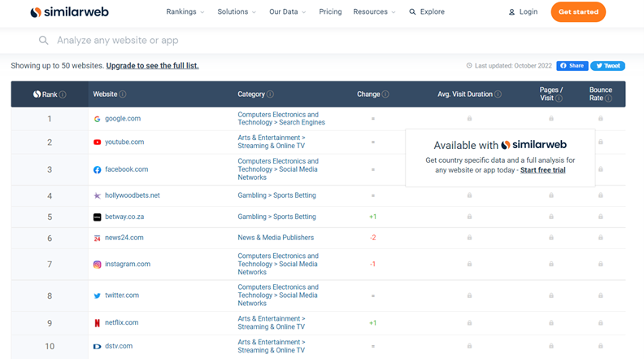Click the dstv favicon in row 10

(x=97, y=347)
